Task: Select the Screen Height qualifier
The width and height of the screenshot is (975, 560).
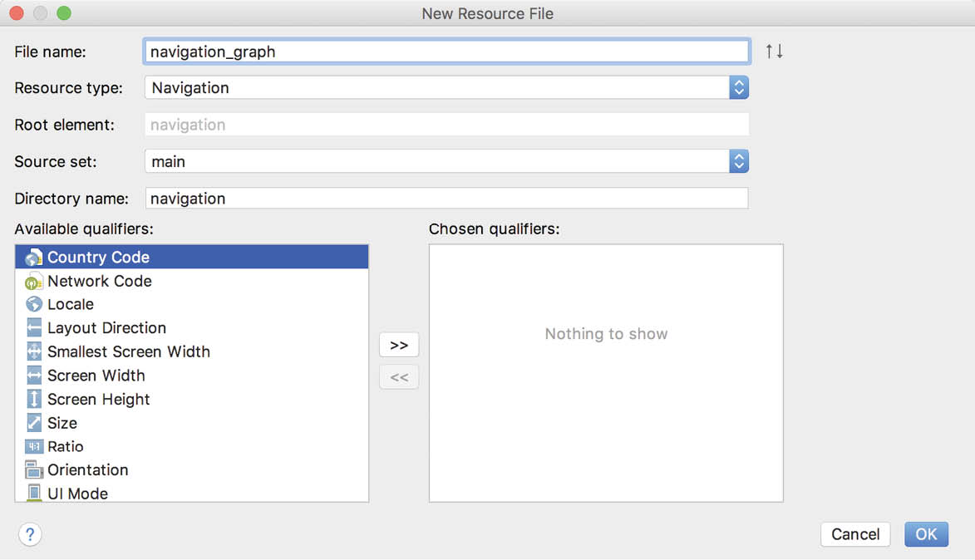Action: [x=191, y=399]
